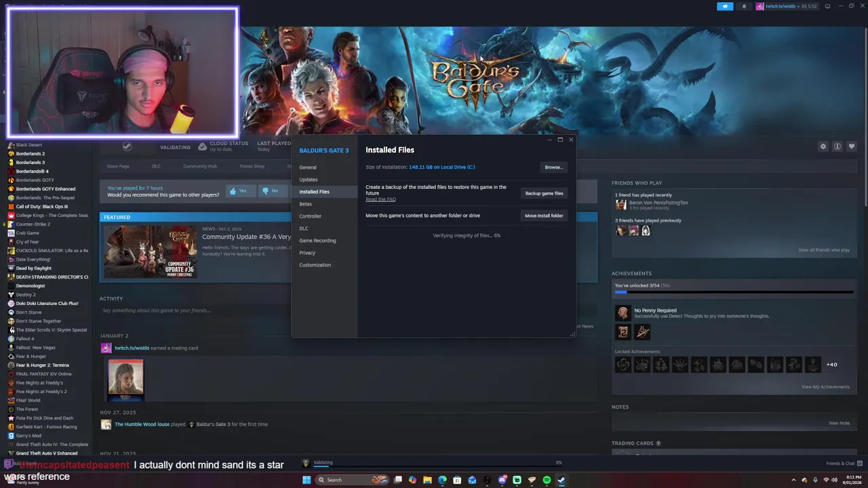
Task: Click the first locked achievement icon
Action: [623, 365]
